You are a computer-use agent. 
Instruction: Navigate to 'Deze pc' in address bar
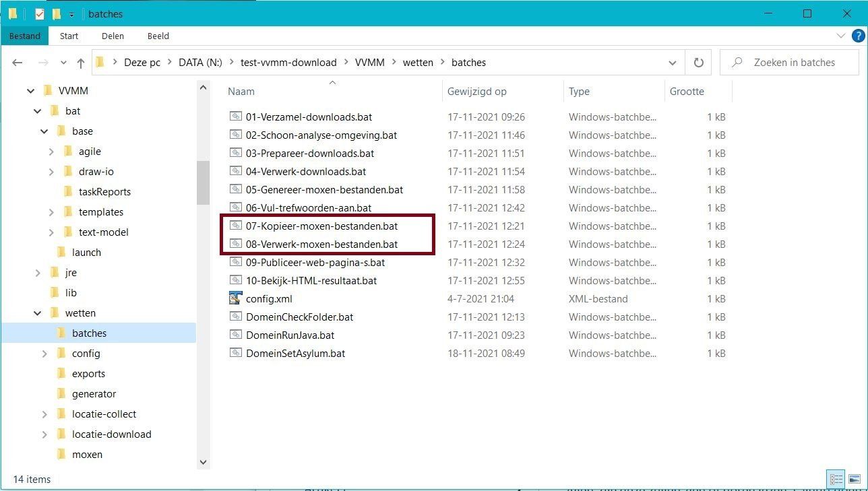point(142,63)
